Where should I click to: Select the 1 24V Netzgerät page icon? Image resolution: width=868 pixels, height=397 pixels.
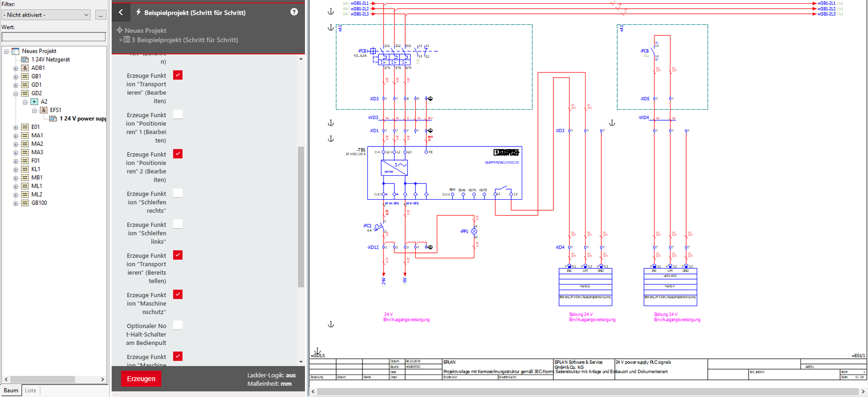[x=25, y=60]
